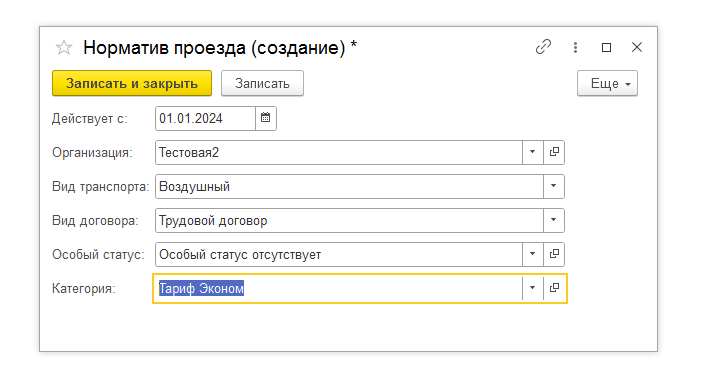724x373 pixels.
Task: Click the Категория field Тариф Эконом
Action: click(339, 288)
